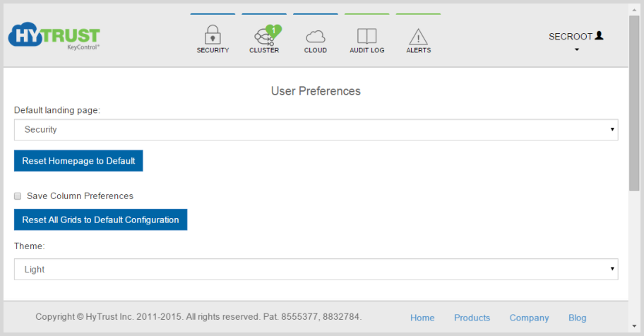Viewport: 644px width, 336px height.
Task: Follow the Company footer link
Action: click(529, 318)
